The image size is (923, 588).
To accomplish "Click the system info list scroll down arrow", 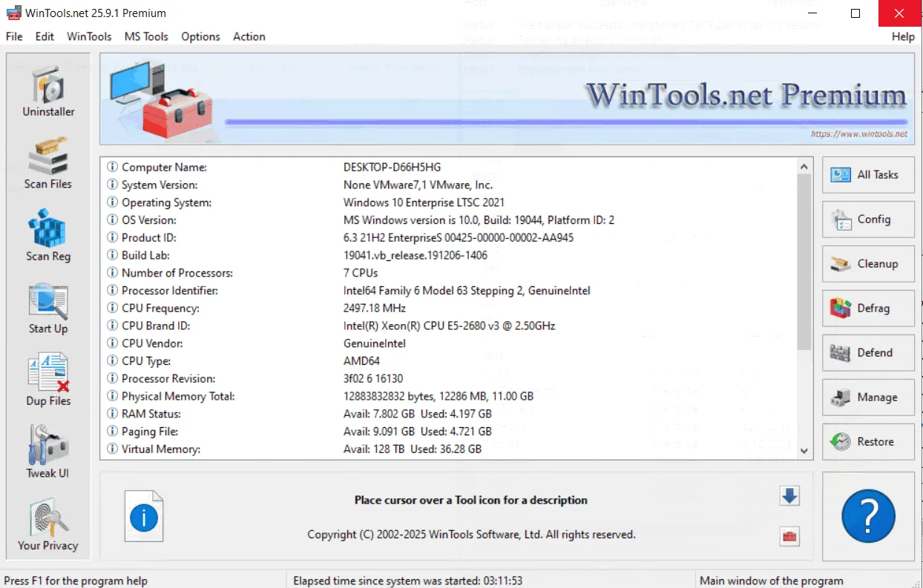I will [804, 450].
